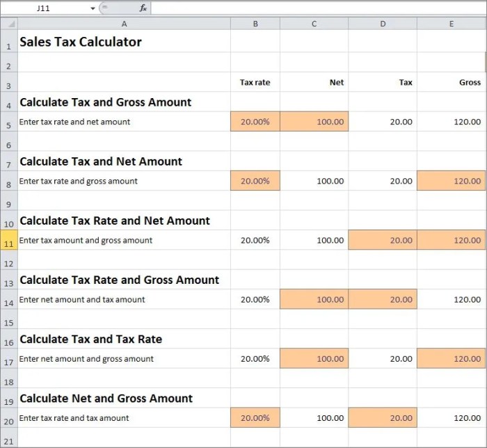The image size is (487, 448).
Task: Select row 5 header
Action: click(x=9, y=122)
